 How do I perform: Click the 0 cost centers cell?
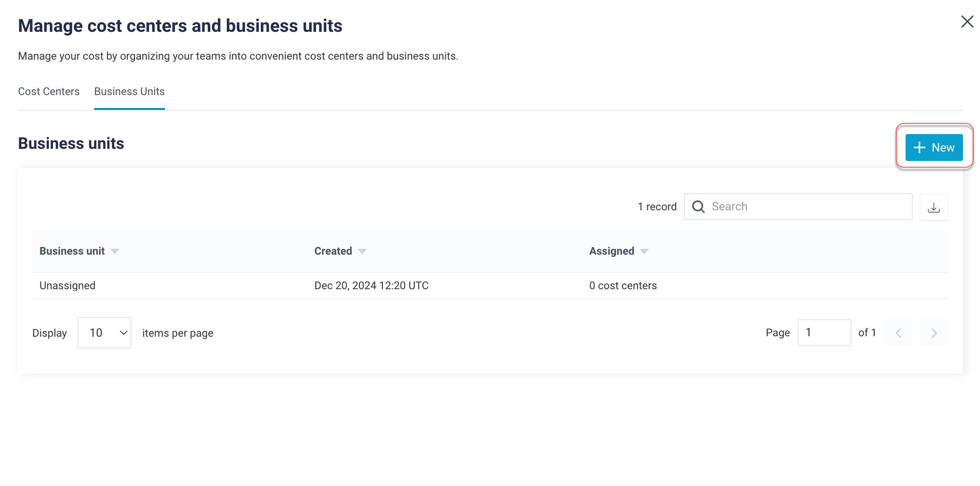[623, 286]
